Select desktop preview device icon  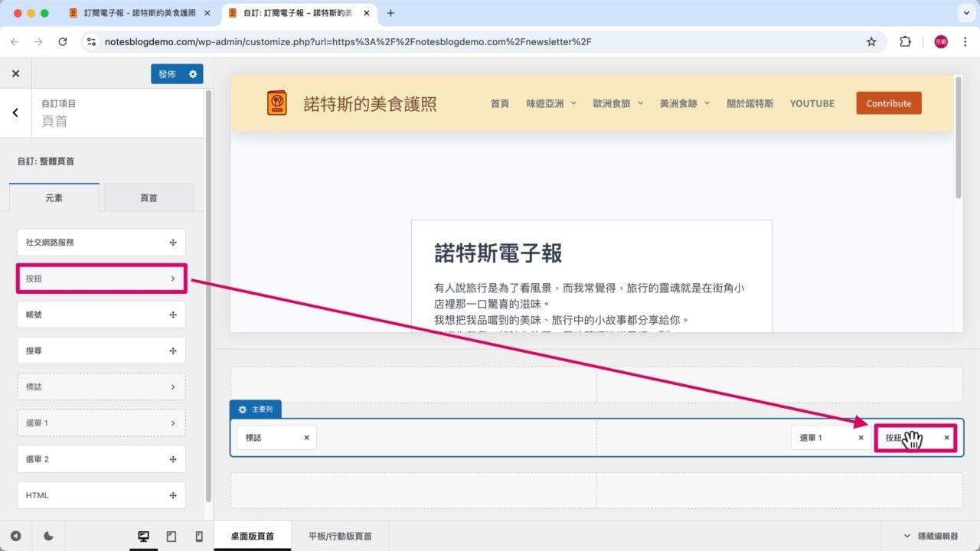tap(143, 536)
